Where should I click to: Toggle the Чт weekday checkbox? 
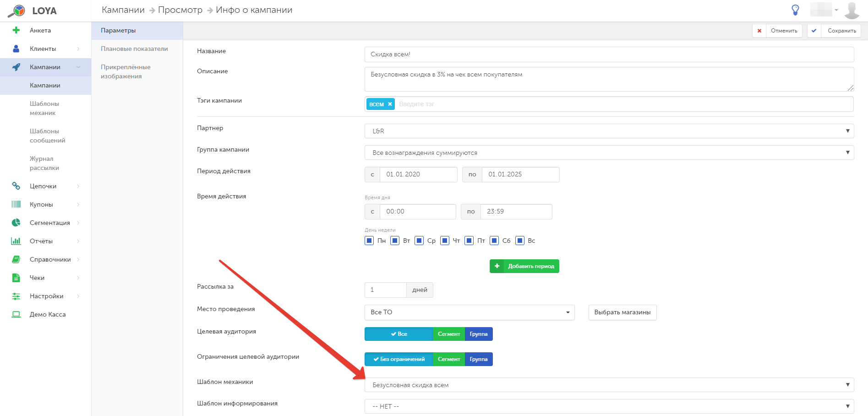(445, 241)
